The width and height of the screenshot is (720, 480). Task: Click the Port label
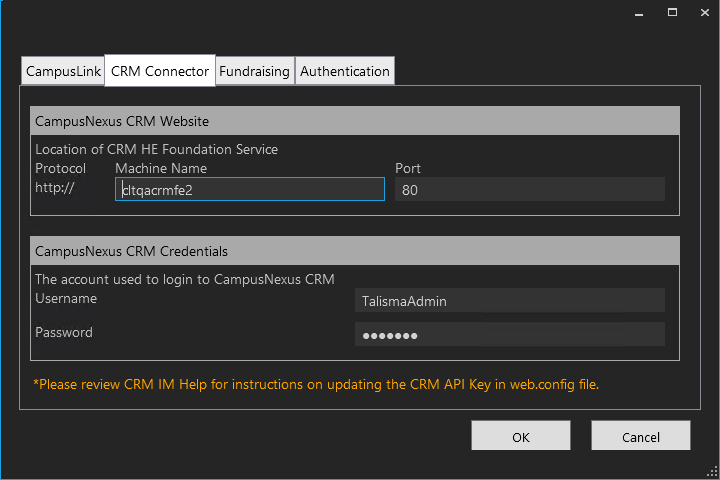(408, 168)
